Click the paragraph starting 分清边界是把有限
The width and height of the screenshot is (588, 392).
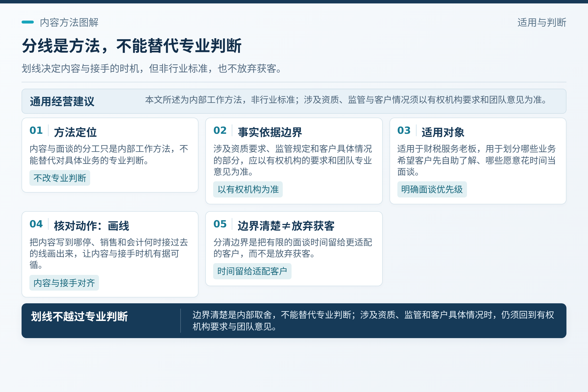pyautogui.click(x=293, y=248)
